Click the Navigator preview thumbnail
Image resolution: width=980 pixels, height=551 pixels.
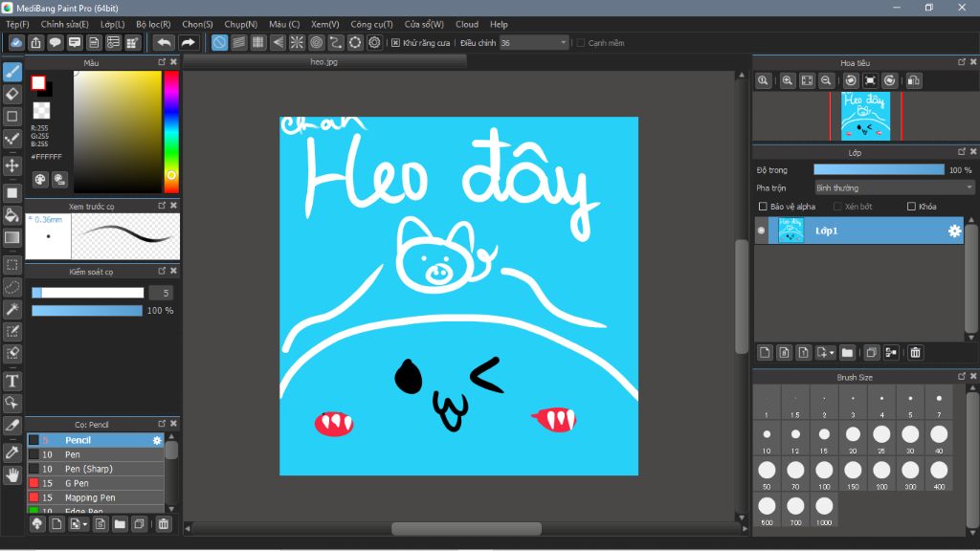[865, 116]
